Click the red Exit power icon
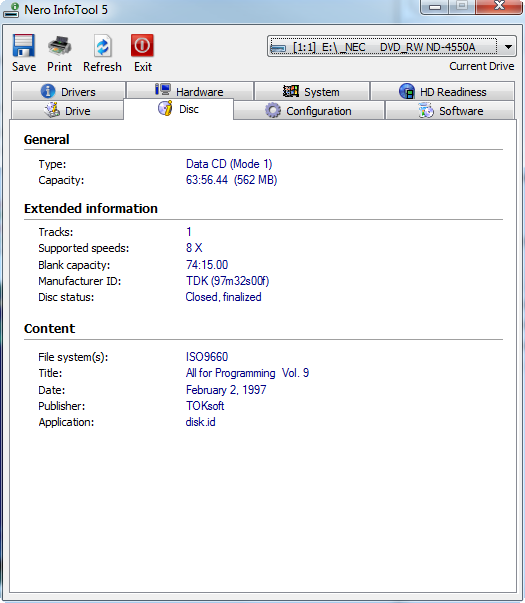Screen dimensions: 525x603 [x=142, y=45]
